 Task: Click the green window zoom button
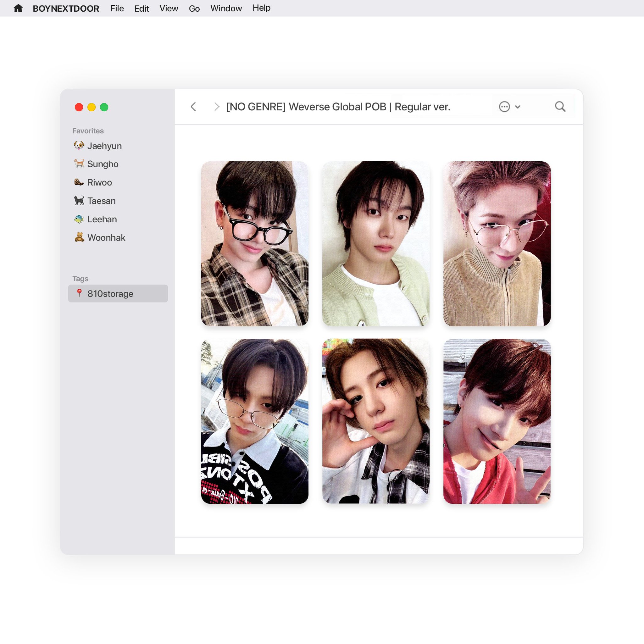(104, 107)
